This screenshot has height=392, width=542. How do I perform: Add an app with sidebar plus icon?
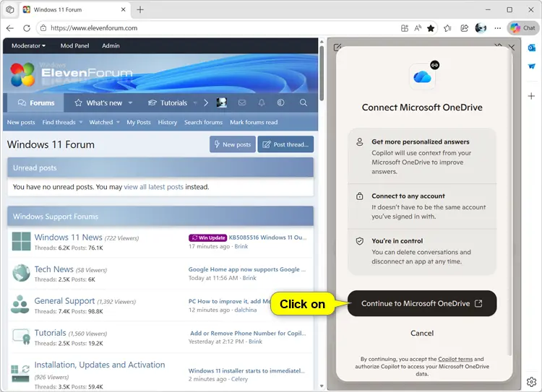coord(531,96)
